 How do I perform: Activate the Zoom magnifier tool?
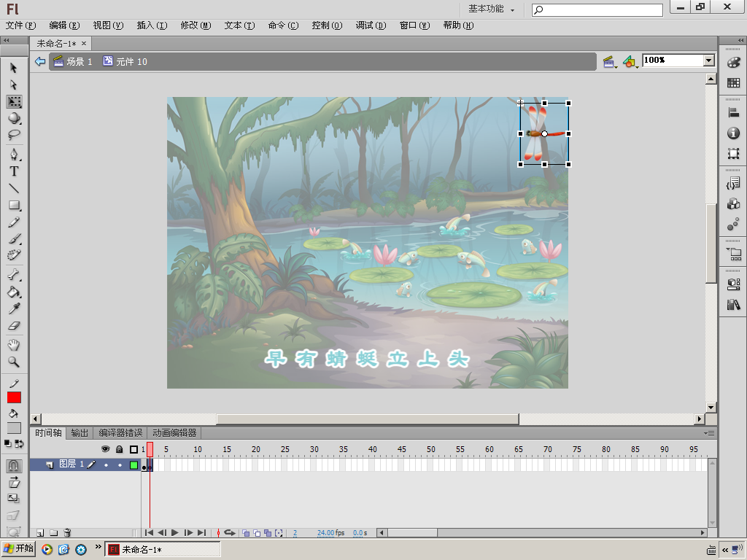point(14,362)
